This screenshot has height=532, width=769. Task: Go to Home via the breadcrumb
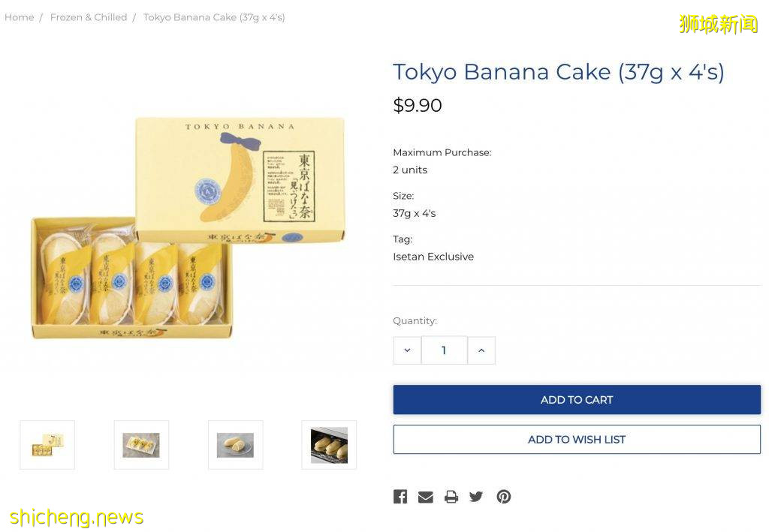click(19, 17)
